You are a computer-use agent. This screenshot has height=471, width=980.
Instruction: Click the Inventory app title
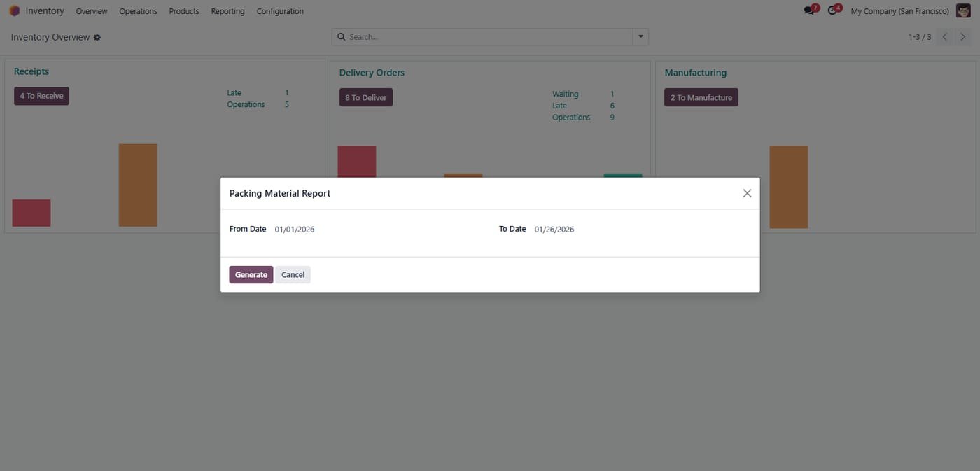45,11
